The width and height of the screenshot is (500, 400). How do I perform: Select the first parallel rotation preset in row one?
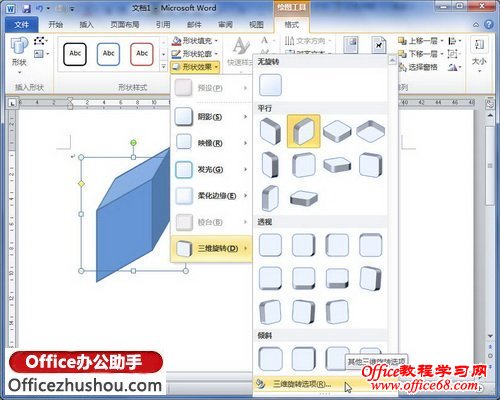(x=270, y=131)
